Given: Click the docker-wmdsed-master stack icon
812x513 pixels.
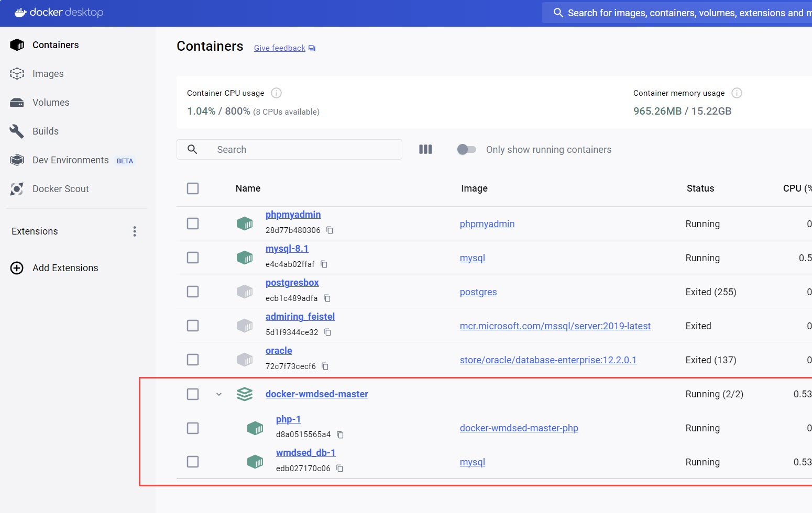Looking at the screenshot, I should [x=245, y=394].
